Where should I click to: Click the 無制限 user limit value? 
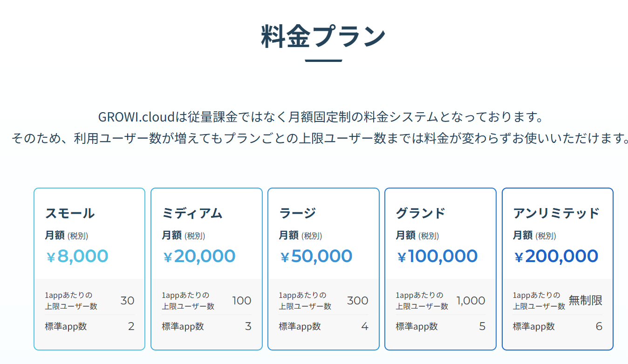pos(586,301)
